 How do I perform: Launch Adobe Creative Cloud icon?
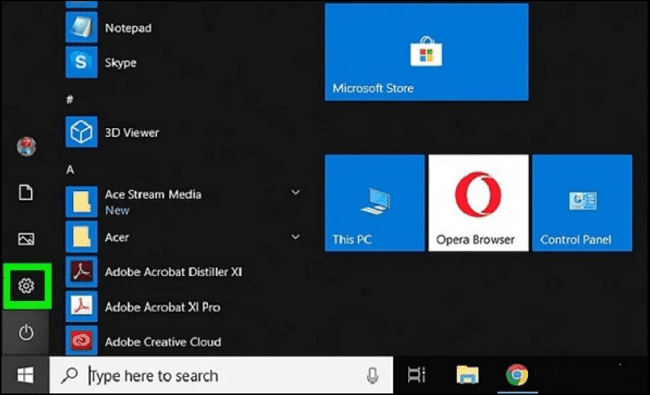tap(81, 341)
